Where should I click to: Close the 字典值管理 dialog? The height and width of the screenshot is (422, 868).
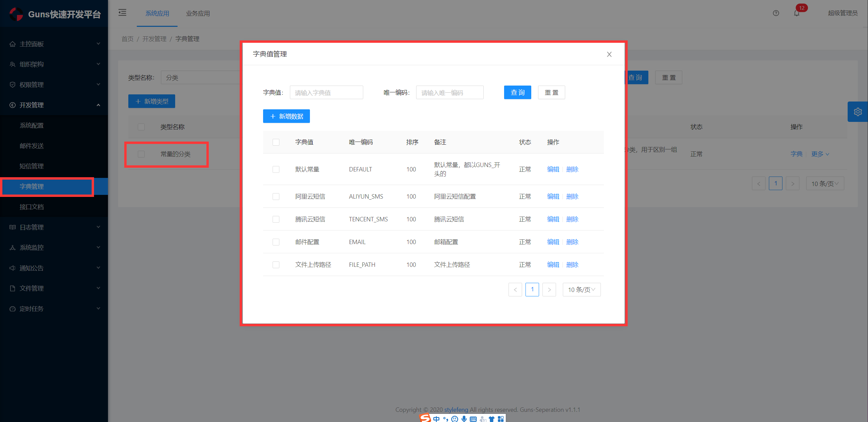coord(609,54)
